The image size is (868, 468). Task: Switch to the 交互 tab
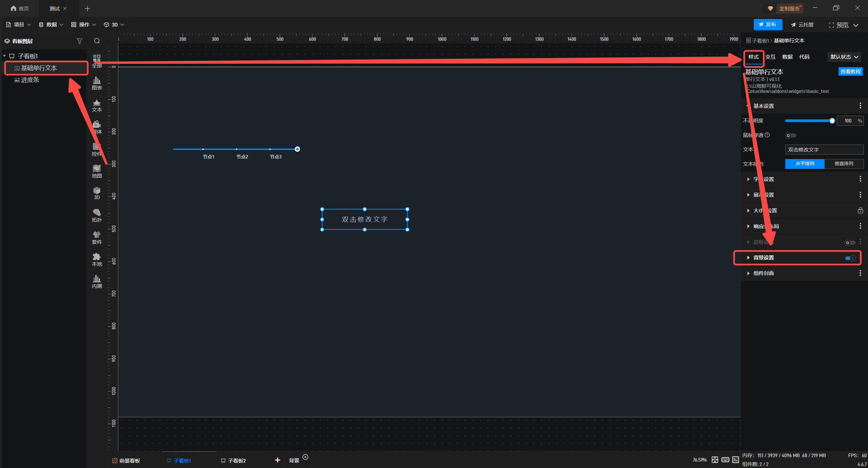770,57
